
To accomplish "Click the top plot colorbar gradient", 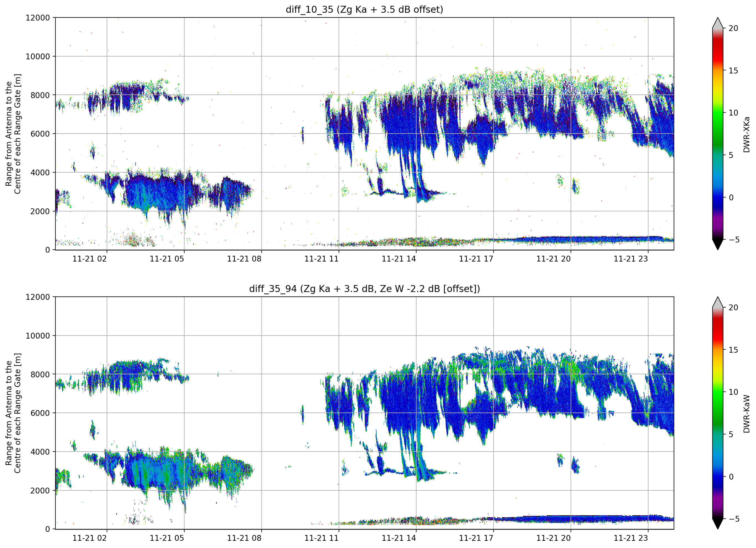I will [x=718, y=134].
